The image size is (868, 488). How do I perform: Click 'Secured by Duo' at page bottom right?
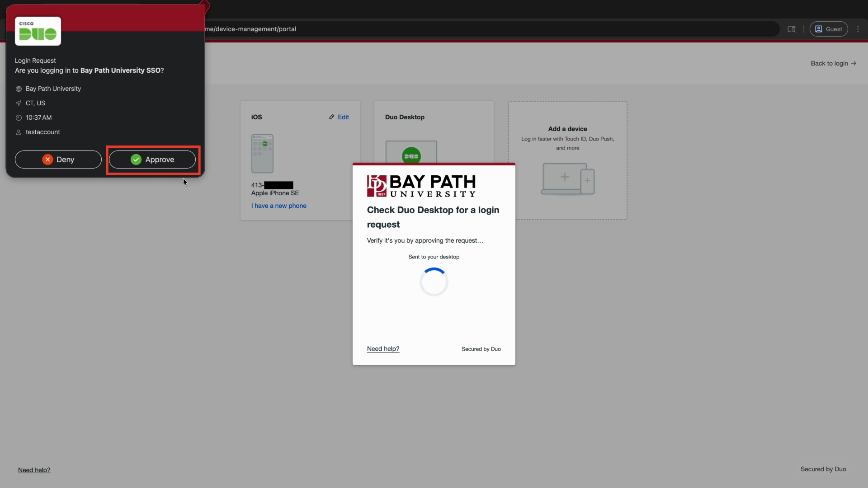(823, 469)
